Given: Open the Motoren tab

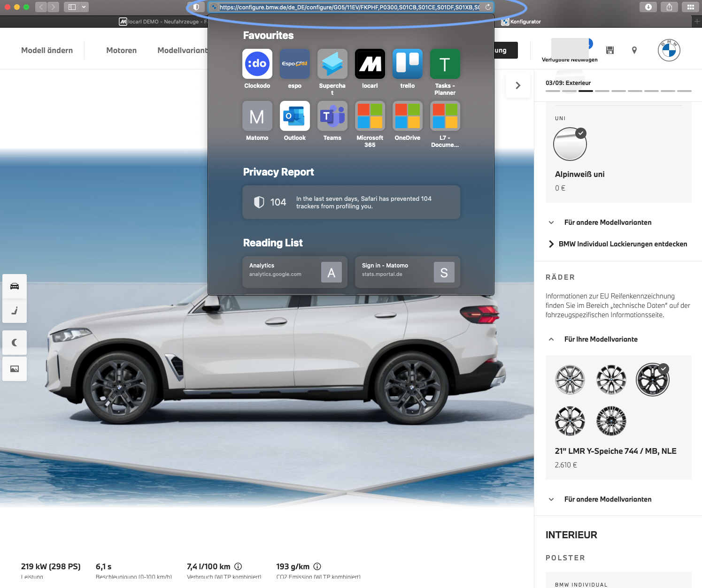Looking at the screenshot, I should pyautogui.click(x=121, y=50).
